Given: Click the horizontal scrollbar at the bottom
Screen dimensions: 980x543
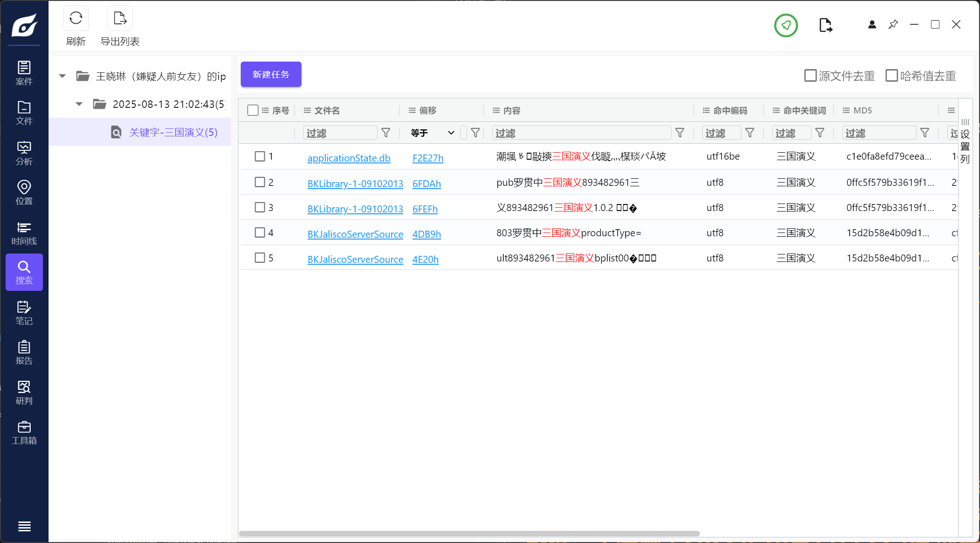Looking at the screenshot, I should (x=469, y=533).
